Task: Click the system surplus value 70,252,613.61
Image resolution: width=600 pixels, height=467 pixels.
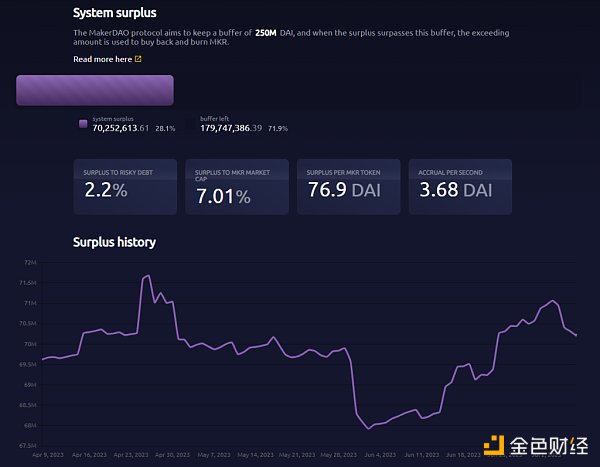Action: [x=121, y=128]
